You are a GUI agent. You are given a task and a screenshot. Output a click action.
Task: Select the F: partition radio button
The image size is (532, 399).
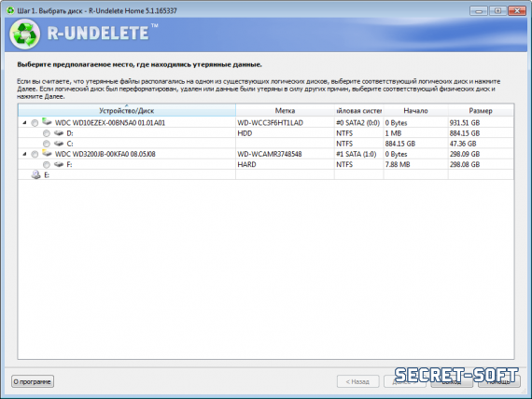(x=47, y=165)
